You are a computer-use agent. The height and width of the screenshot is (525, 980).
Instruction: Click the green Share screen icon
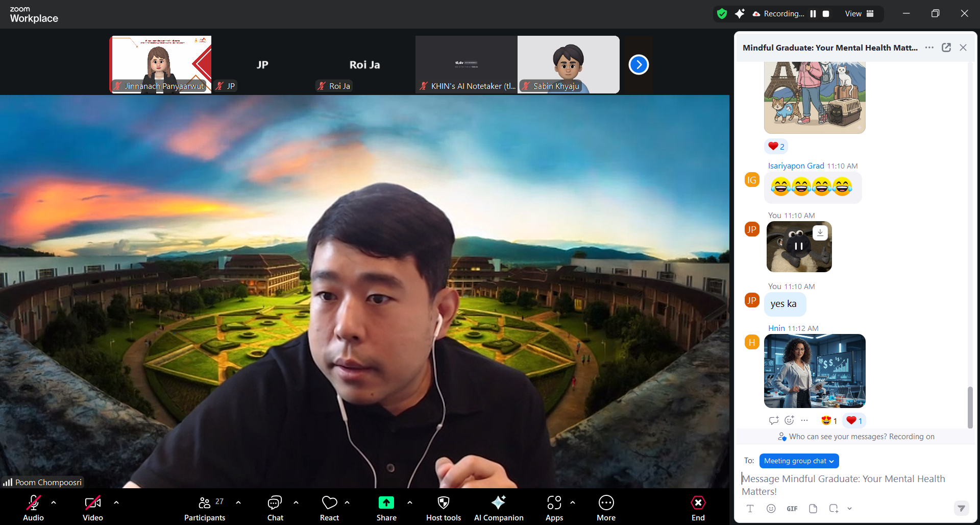386,503
